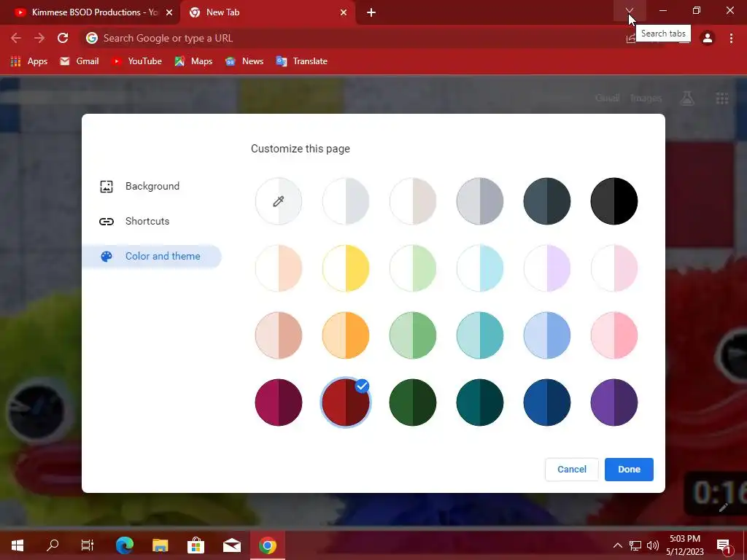Choose the bright pink theme swatch
Image resolution: width=747 pixels, height=560 pixels.
614,335
